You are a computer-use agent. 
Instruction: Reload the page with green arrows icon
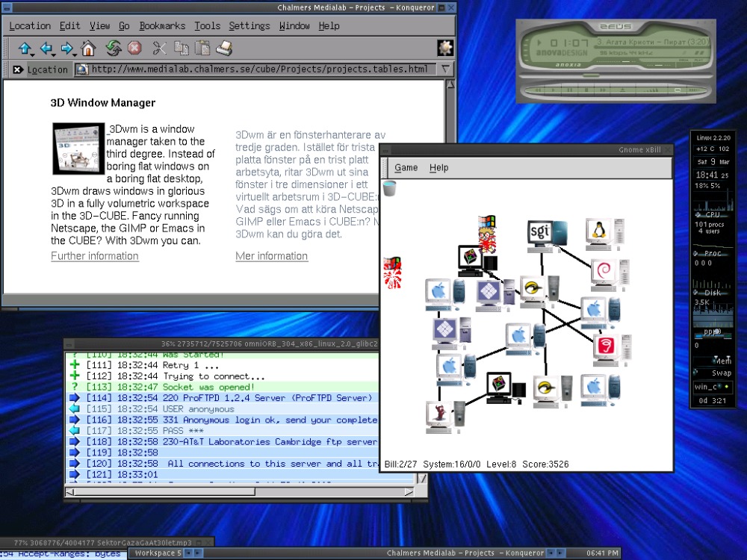tap(114, 48)
